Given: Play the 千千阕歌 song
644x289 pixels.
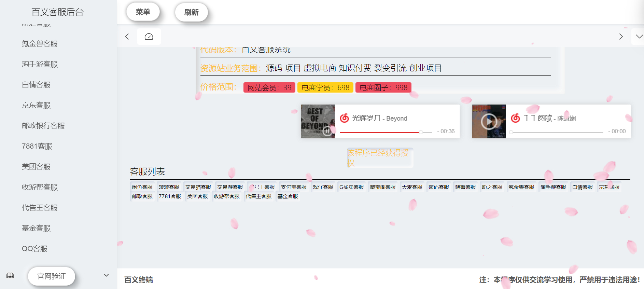Looking at the screenshot, I should tap(489, 122).
